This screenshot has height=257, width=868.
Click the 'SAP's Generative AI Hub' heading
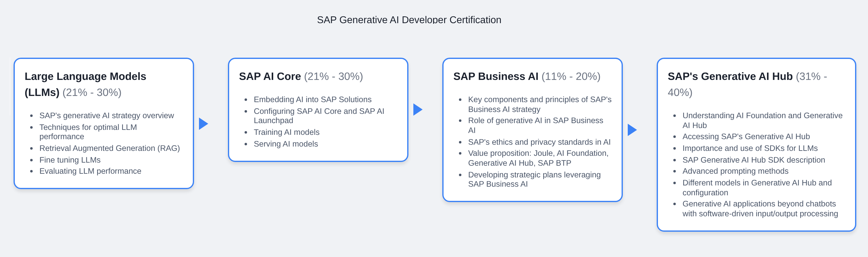730,76
